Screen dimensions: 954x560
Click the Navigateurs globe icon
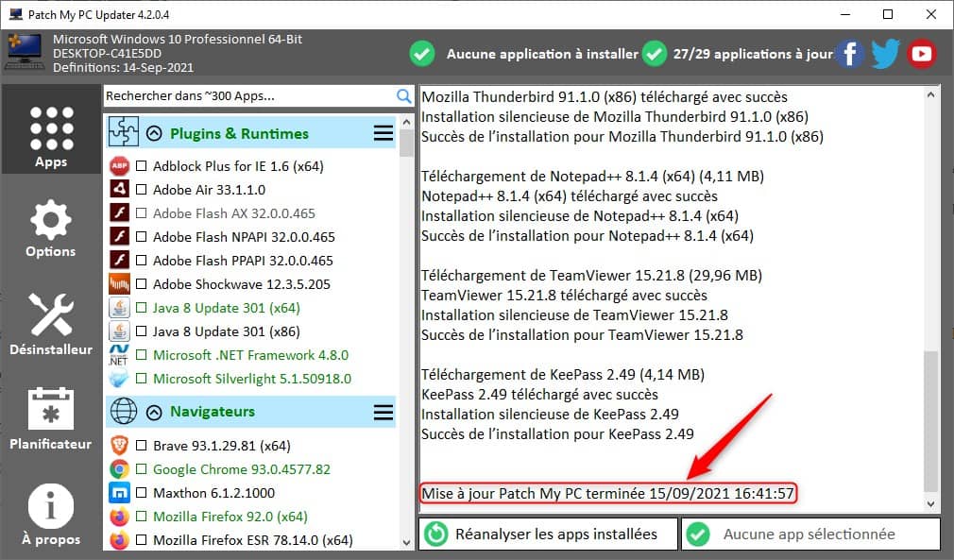point(123,412)
